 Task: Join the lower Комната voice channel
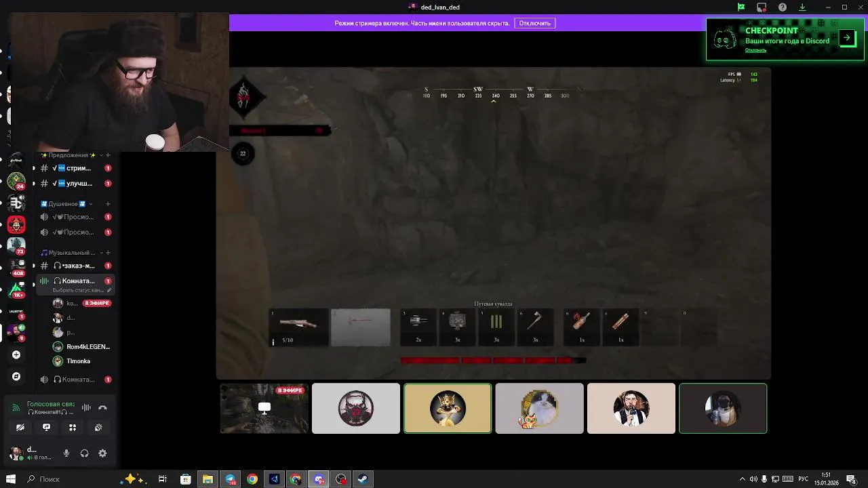[75, 380]
